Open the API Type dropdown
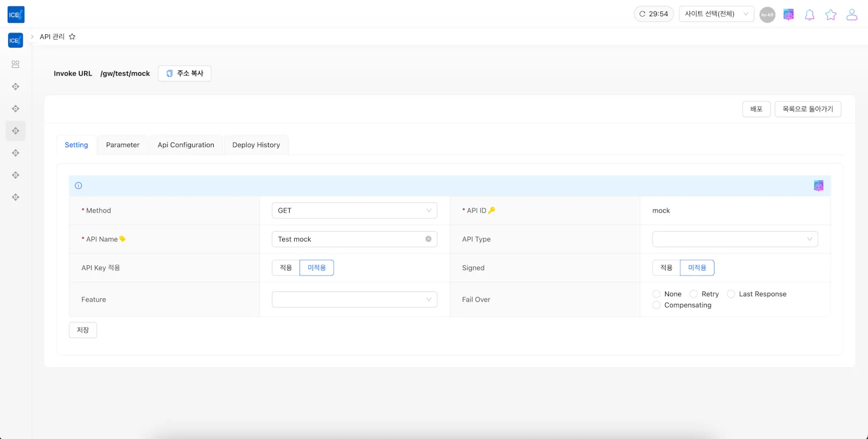The image size is (868, 439). (735, 239)
